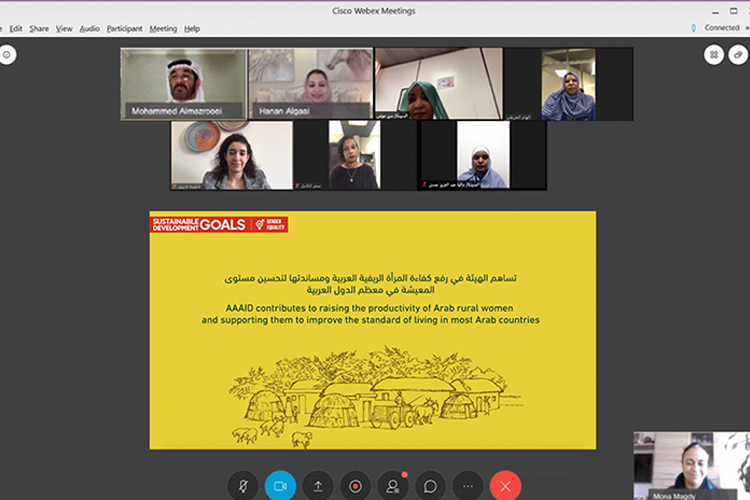Open the View menu
The height and width of the screenshot is (500, 750).
pos(64,29)
